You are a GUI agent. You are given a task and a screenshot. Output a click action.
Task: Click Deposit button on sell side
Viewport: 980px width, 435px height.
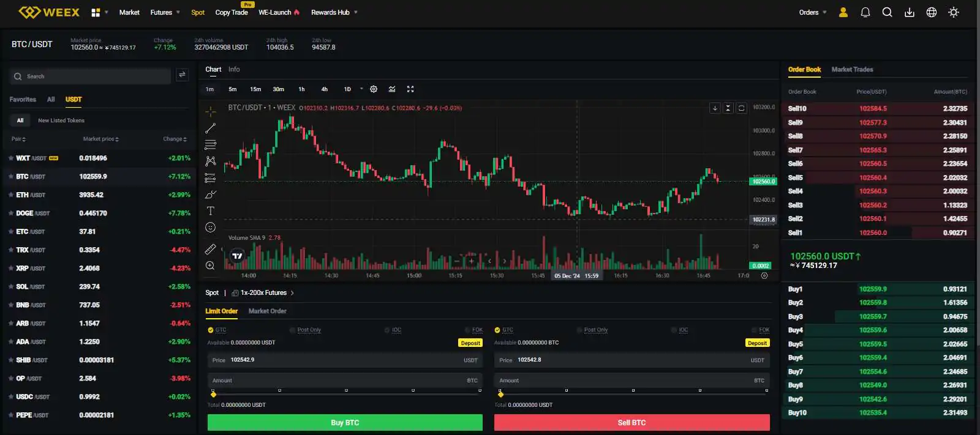757,343
